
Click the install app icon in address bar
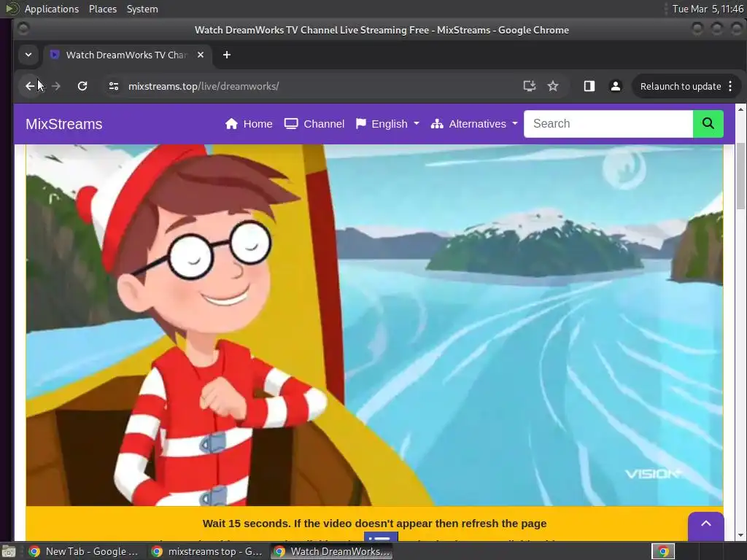click(x=530, y=86)
